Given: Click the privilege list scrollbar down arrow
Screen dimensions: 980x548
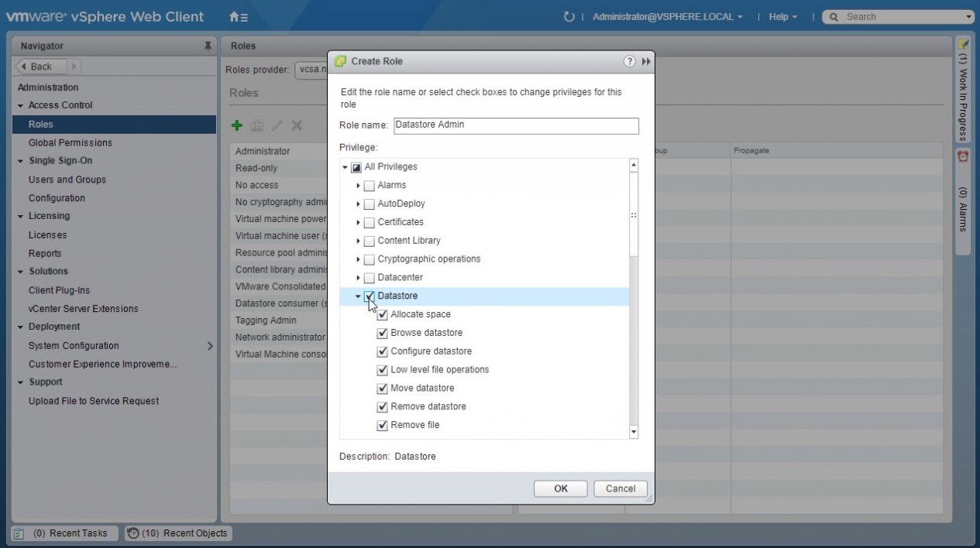Looking at the screenshot, I should [x=634, y=432].
